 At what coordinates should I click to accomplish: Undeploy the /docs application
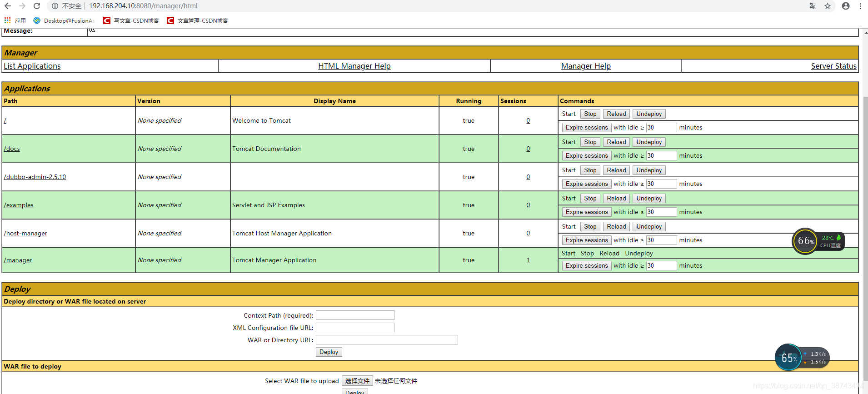pos(649,142)
